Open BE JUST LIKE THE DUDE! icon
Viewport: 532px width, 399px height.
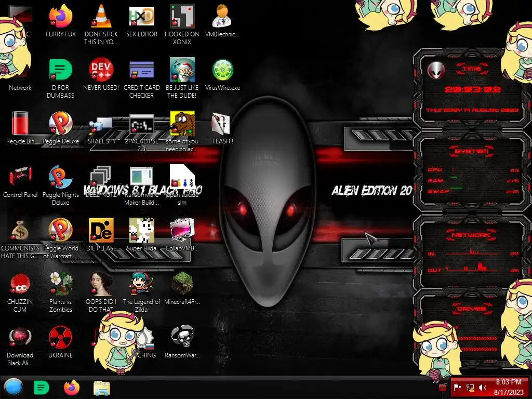182,70
